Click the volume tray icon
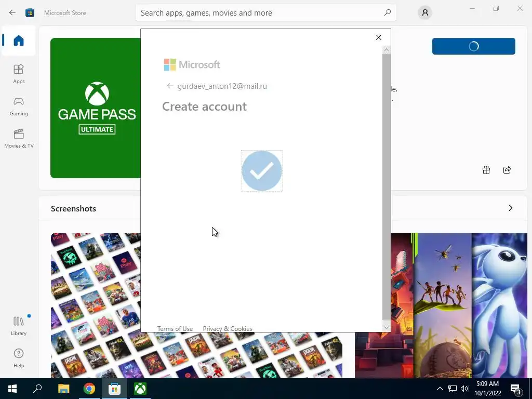The height and width of the screenshot is (399, 532). (464, 389)
